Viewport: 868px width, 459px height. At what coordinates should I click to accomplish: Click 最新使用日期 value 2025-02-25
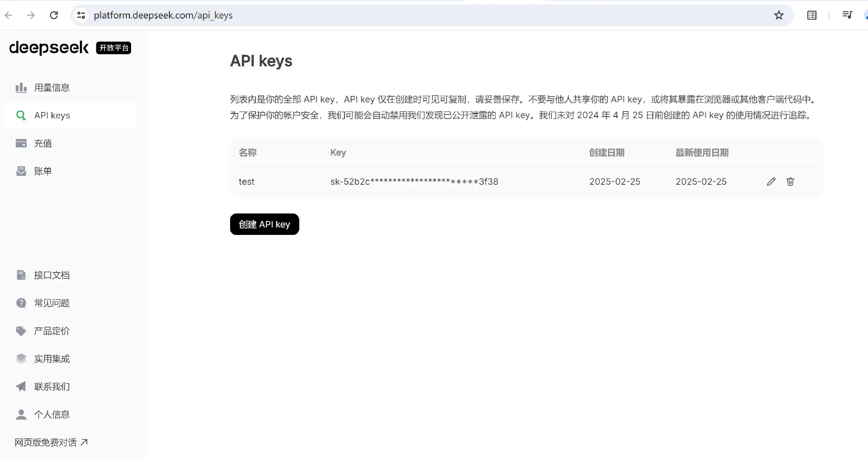701,182
